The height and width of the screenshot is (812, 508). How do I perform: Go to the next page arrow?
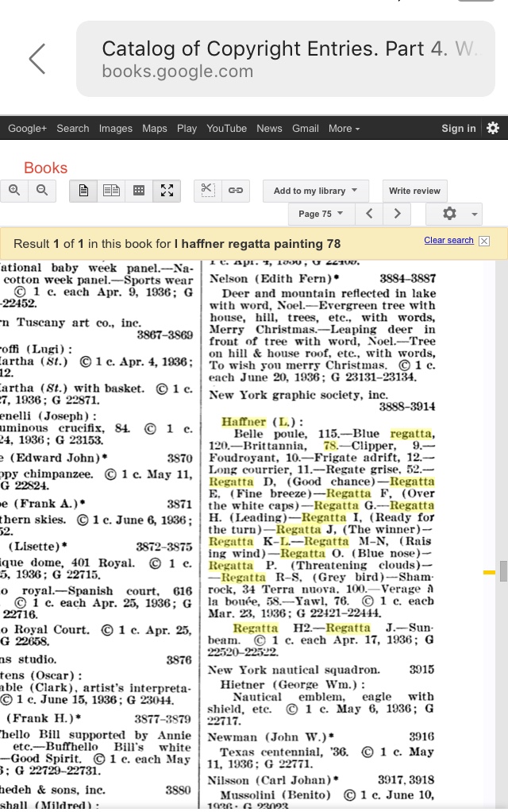pyautogui.click(x=397, y=214)
